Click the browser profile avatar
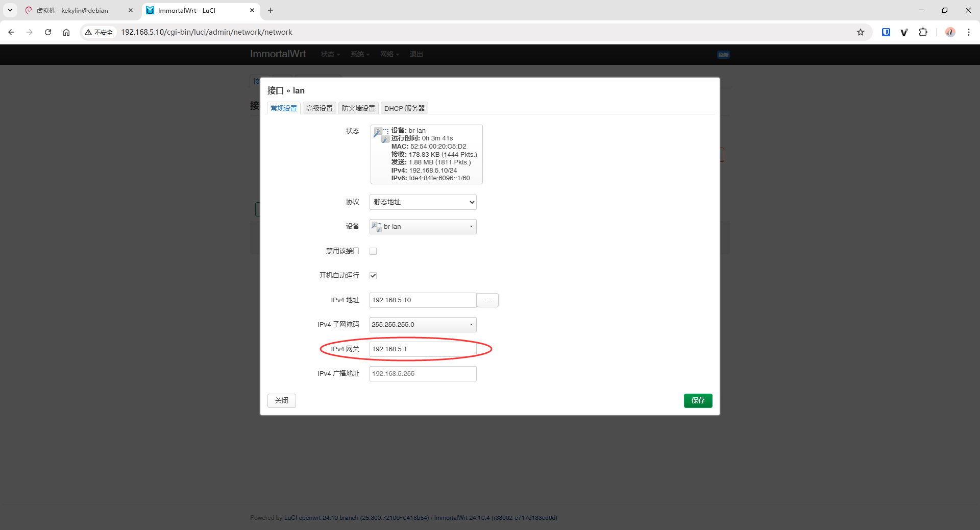The width and height of the screenshot is (980, 530). [950, 32]
